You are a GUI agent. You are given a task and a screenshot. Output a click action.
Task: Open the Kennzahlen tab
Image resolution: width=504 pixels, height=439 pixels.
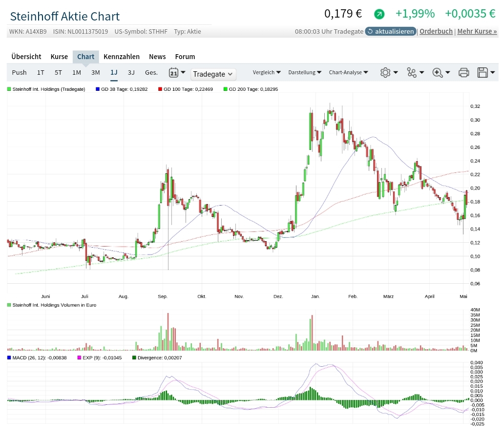(x=122, y=57)
